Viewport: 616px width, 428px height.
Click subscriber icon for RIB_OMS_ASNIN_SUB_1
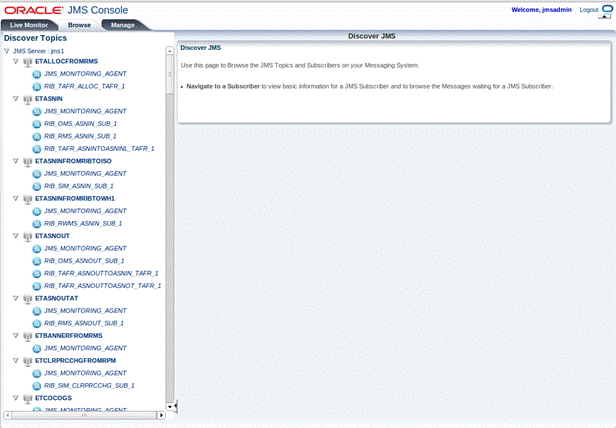37,124
